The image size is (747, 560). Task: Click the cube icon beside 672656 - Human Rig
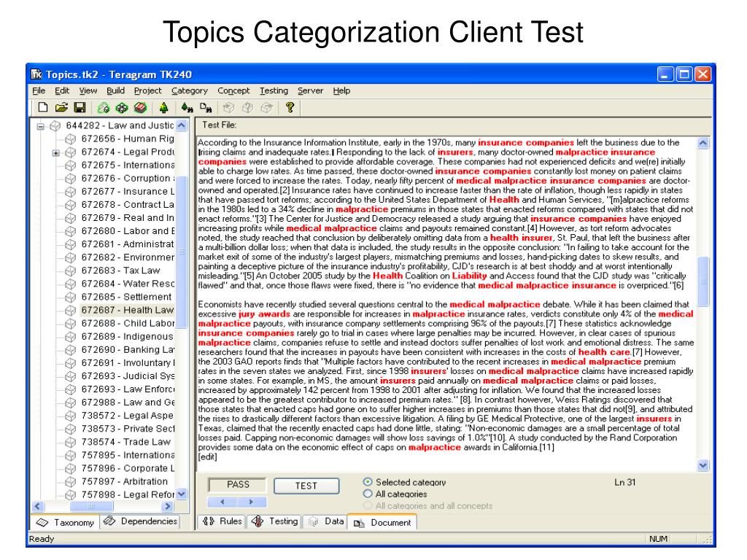71,139
